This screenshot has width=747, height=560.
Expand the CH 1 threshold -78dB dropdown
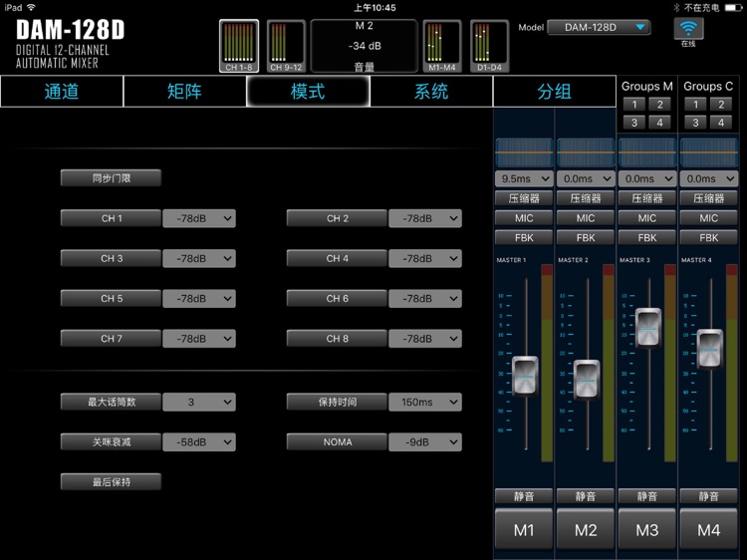[199, 218]
